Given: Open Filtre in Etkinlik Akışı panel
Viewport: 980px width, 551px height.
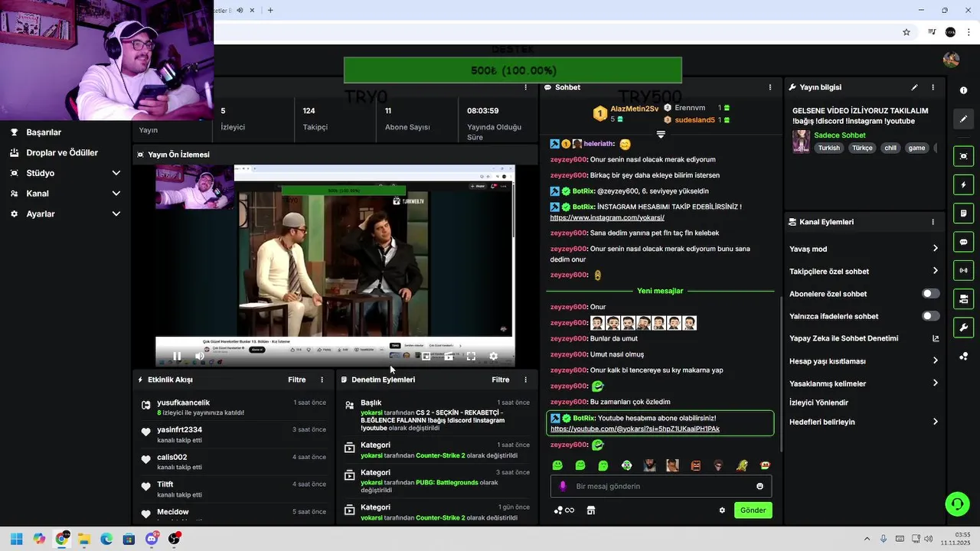Looking at the screenshot, I should click(297, 380).
